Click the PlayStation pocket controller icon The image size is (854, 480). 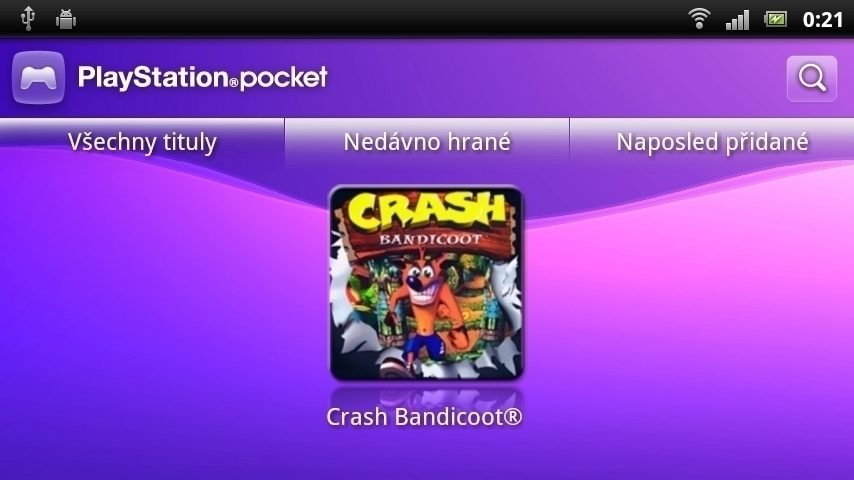click(38, 77)
